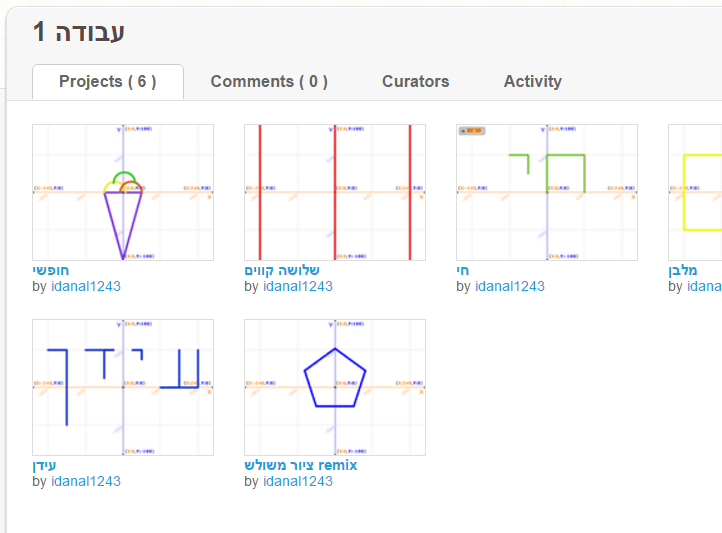This screenshot has width=722, height=533.
Task: Click the ציור משולש remix title link
Action: tap(301, 465)
